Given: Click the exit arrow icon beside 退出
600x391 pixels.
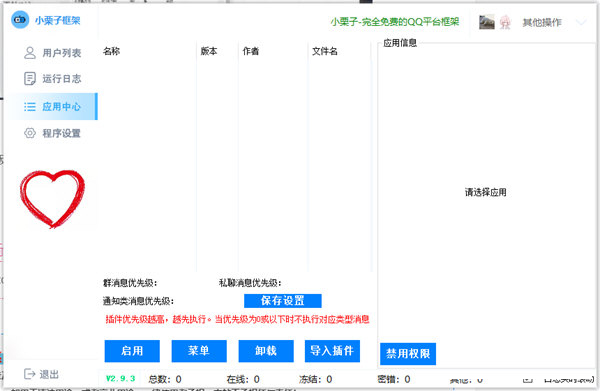Looking at the screenshot, I should 29,374.
